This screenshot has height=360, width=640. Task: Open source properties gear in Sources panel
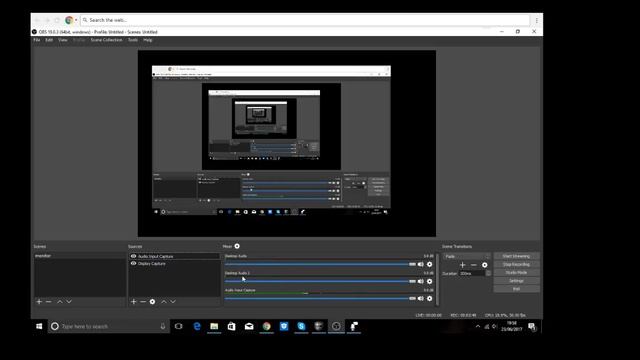click(152, 302)
